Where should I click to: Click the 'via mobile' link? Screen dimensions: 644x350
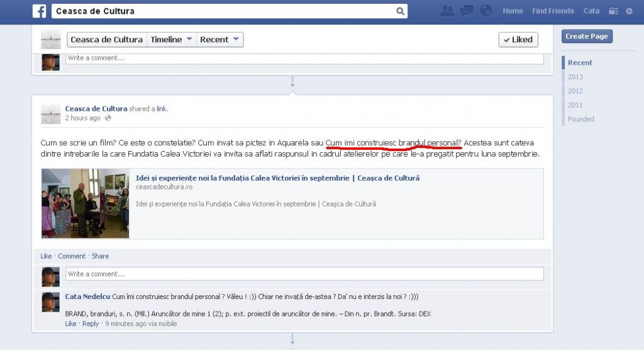point(163,324)
